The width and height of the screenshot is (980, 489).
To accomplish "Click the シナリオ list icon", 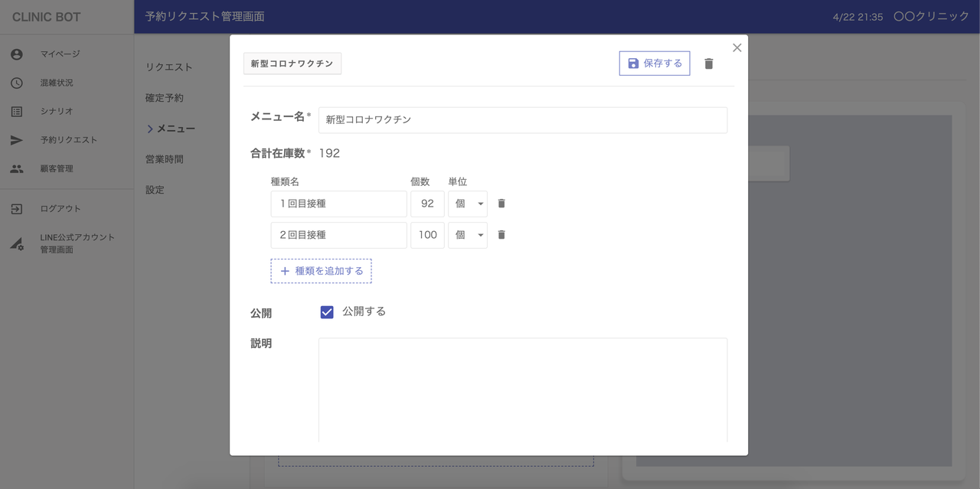I will tap(17, 112).
